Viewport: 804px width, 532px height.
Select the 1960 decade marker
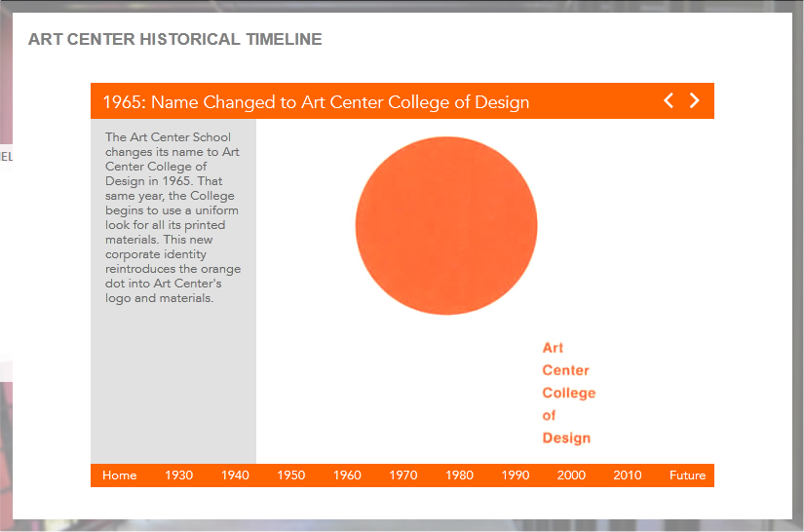(347, 475)
